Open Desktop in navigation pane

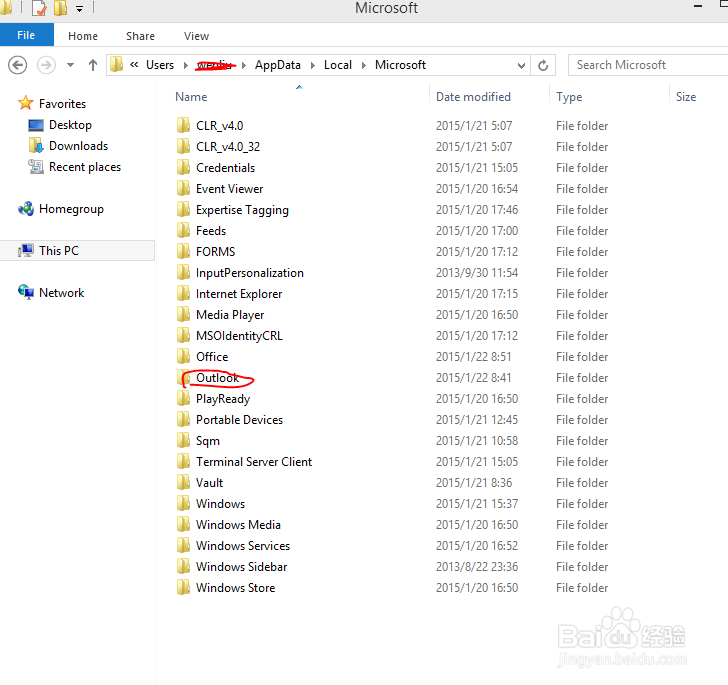point(70,125)
